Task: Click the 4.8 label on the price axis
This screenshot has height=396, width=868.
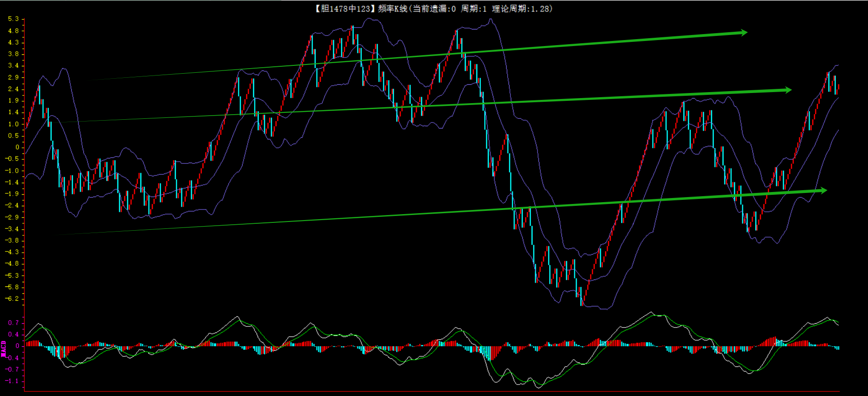Action: 13,31
